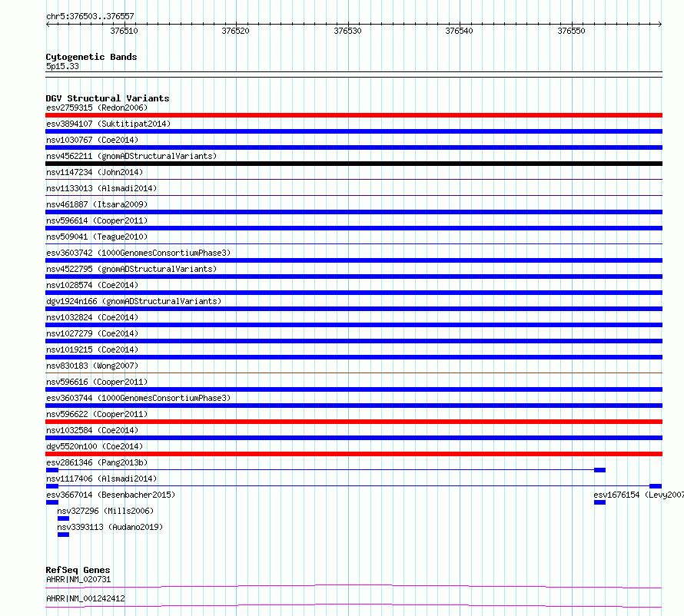
Task: Select nsv1027279 (Coe2014) label
Action: point(92,333)
